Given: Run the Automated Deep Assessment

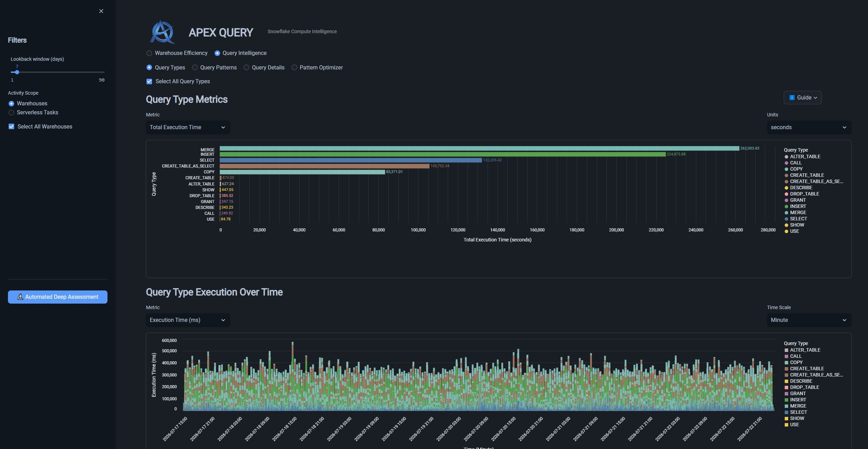Looking at the screenshot, I should (58, 297).
